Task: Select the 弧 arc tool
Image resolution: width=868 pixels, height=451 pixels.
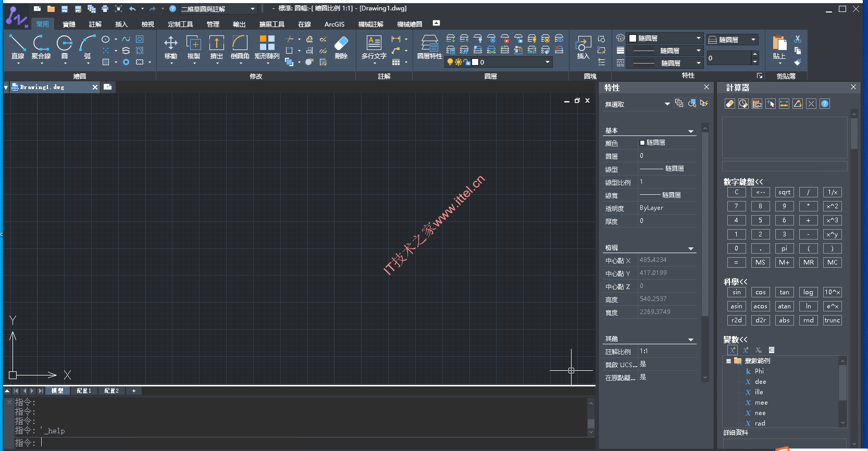Action: click(88, 47)
